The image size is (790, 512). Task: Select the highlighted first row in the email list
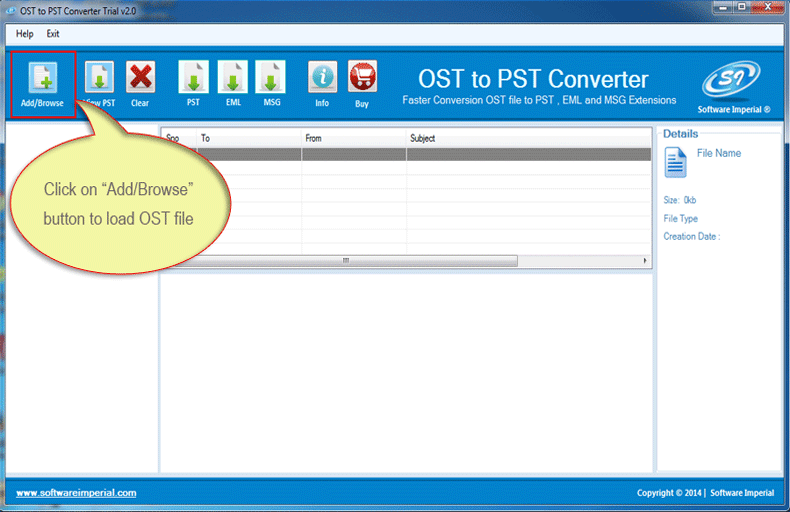click(406, 154)
